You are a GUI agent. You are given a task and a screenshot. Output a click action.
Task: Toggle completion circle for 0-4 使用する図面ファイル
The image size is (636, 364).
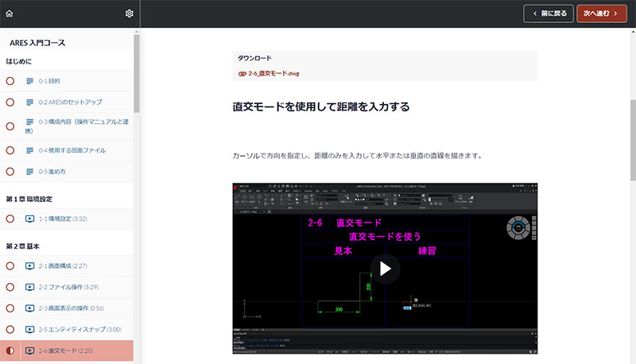tap(10, 150)
